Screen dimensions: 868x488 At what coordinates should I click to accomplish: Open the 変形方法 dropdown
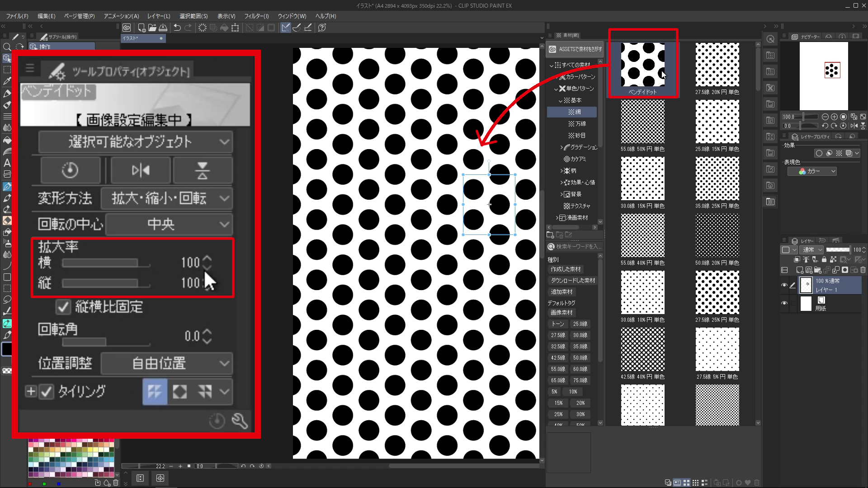coord(166,198)
